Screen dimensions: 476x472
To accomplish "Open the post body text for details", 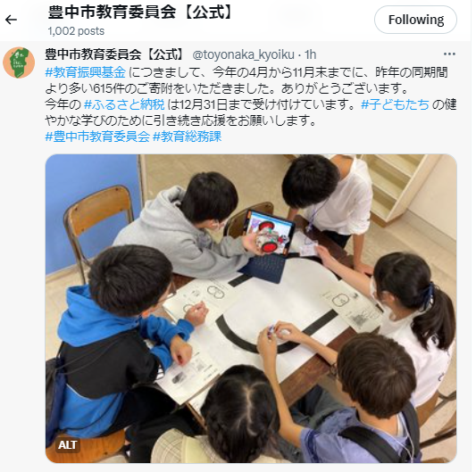I will [251, 104].
